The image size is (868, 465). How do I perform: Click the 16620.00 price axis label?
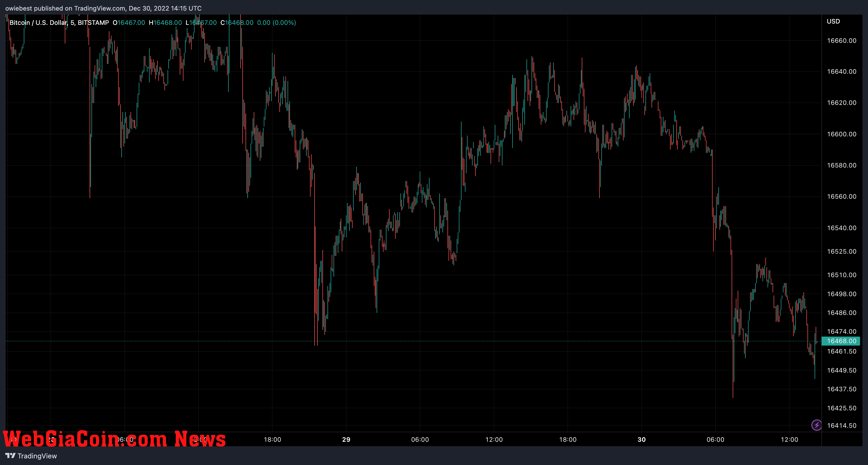click(x=841, y=103)
